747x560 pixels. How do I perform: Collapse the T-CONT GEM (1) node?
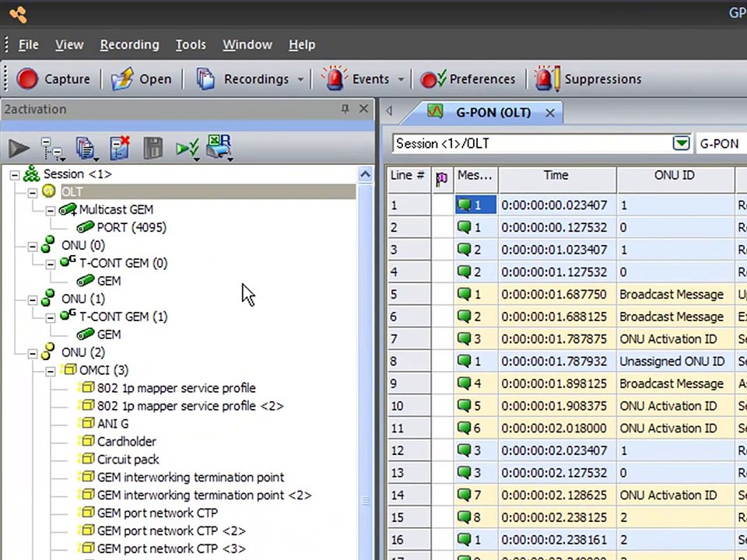coord(51,318)
